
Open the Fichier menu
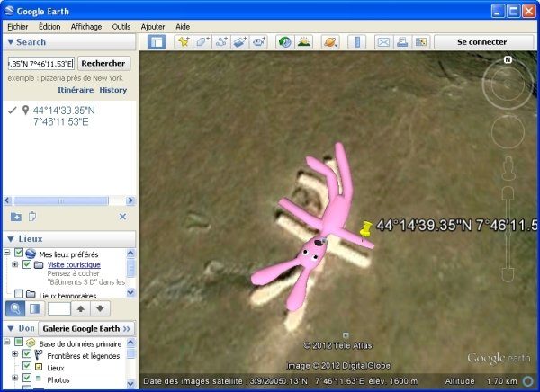pos(18,26)
